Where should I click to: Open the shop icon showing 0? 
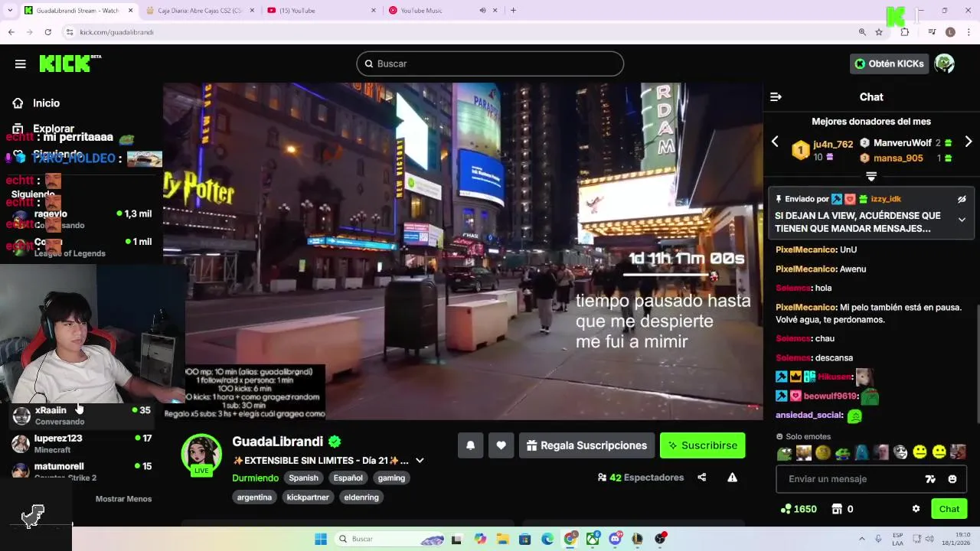point(842,509)
